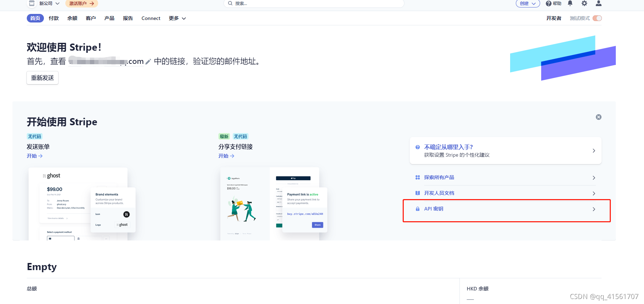Viewport: 644px width, 304px height.
Task: Open the 不确定从哪里入手 suggestion card
Action: click(505, 151)
